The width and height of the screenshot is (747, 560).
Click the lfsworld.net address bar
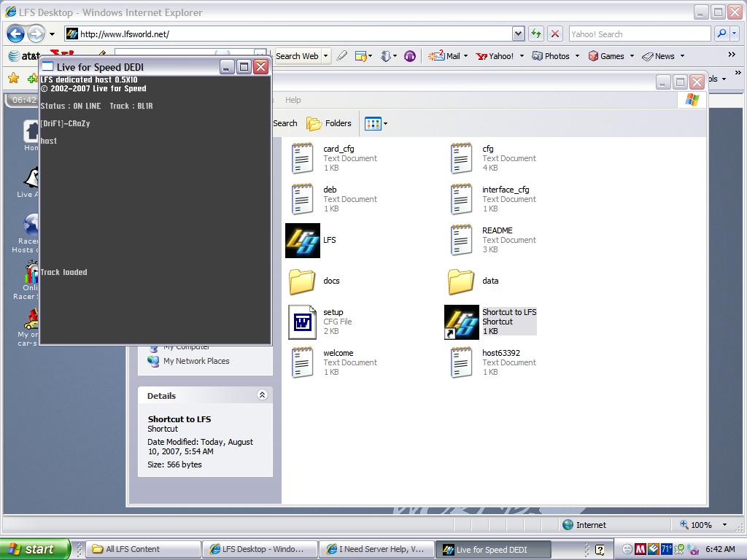(x=288, y=34)
